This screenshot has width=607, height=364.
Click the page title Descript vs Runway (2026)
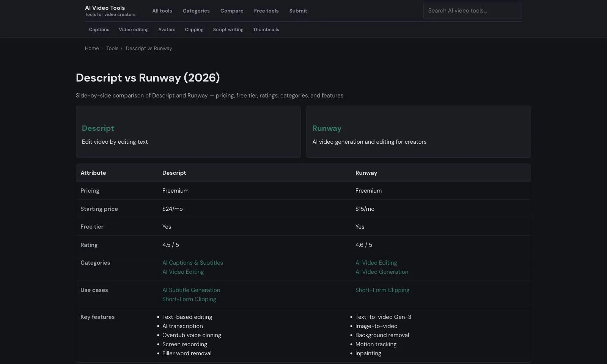click(x=148, y=78)
